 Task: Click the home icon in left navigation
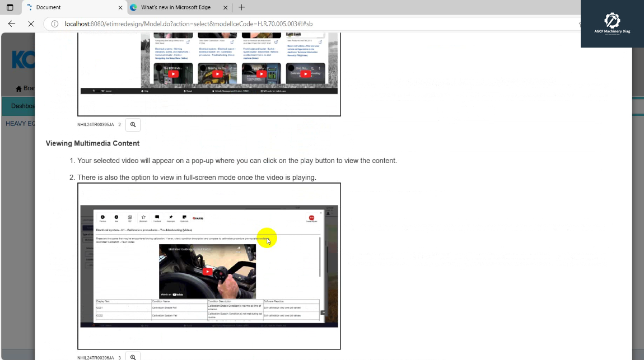19,88
